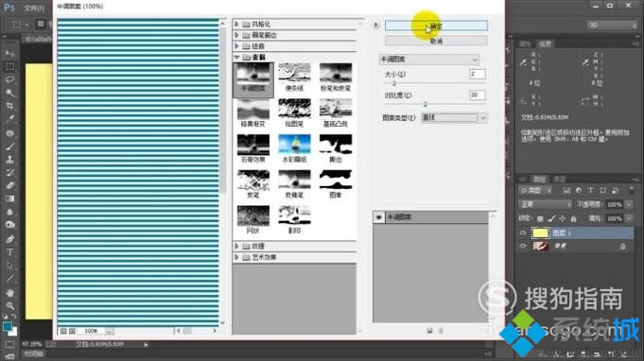Switch to the 信息 tab

coord(545,43)
